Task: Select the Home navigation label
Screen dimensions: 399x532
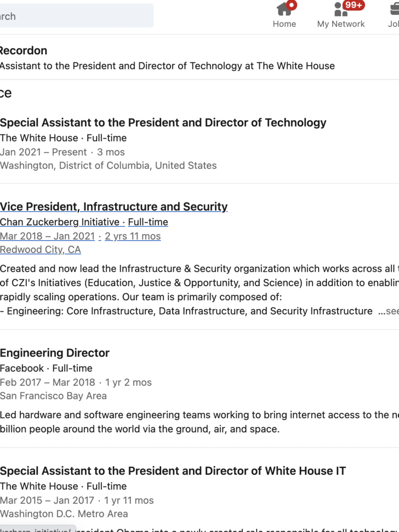Action: (284, 24)
